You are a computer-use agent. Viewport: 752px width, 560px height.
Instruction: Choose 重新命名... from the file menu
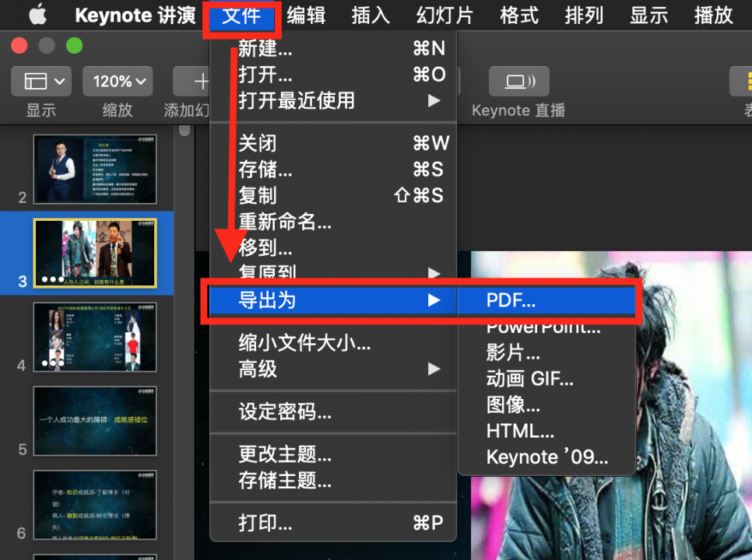(333, 222)
